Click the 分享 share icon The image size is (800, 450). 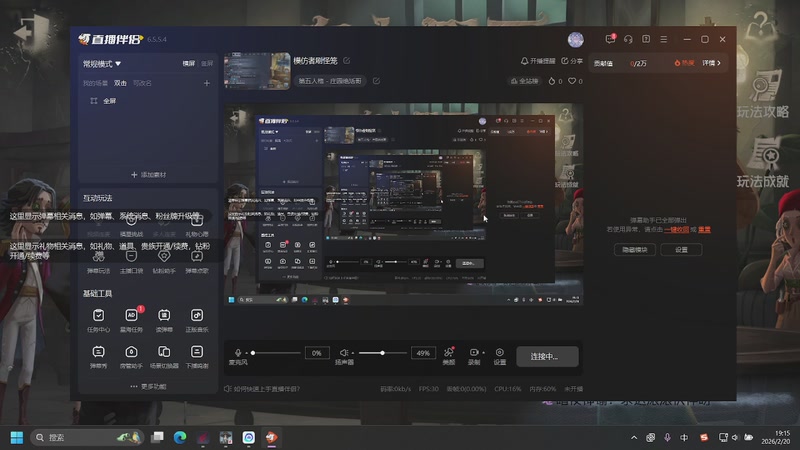coord(572,61)
